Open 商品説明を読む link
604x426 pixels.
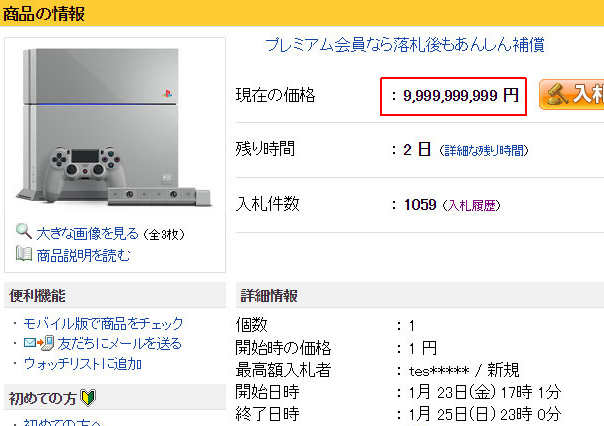click(x=84, y=255)
